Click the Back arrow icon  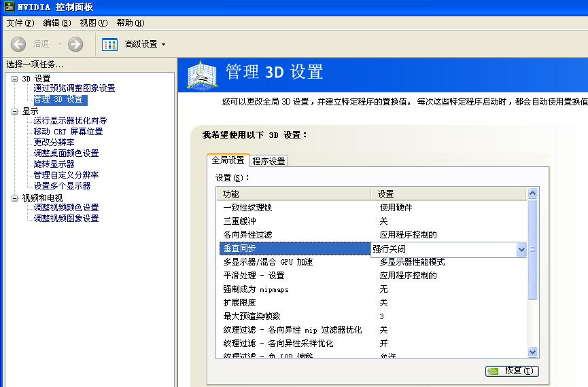click(18, 44)
